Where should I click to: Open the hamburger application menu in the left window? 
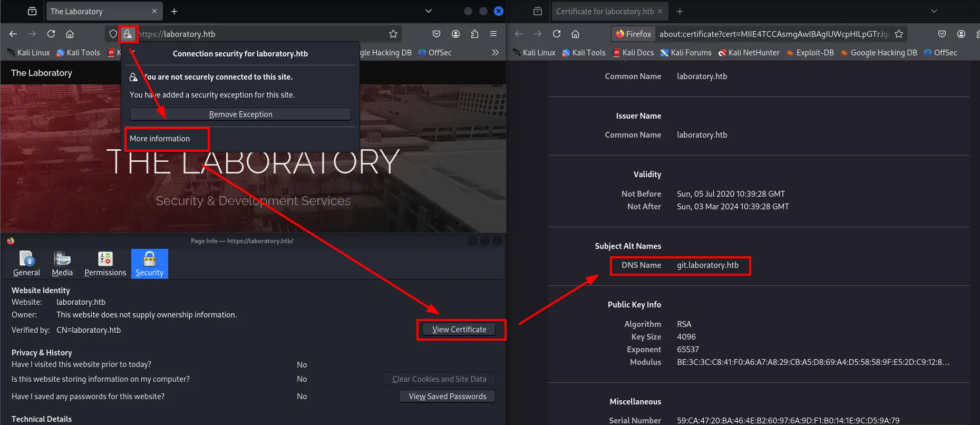493,34
